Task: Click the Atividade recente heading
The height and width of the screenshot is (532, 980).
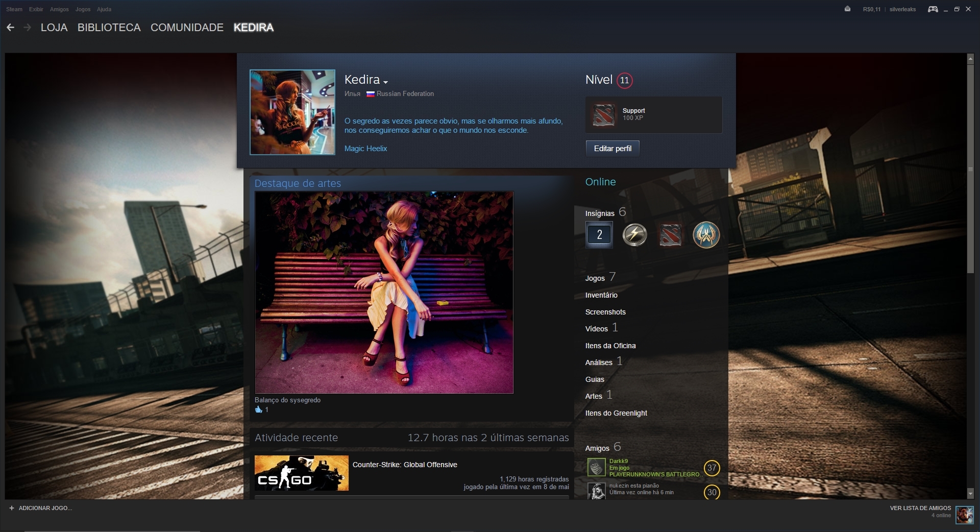Action: 296,438
